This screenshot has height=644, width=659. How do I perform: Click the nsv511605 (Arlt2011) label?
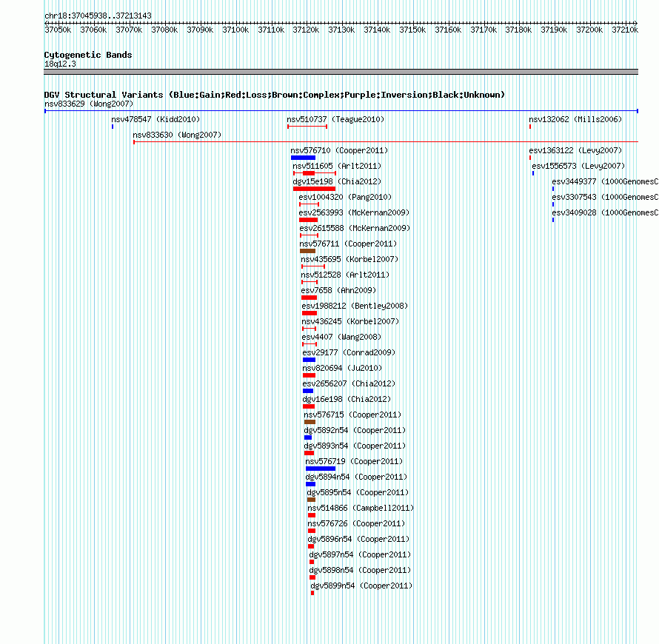pyautogui.click(x=337, y=166)
